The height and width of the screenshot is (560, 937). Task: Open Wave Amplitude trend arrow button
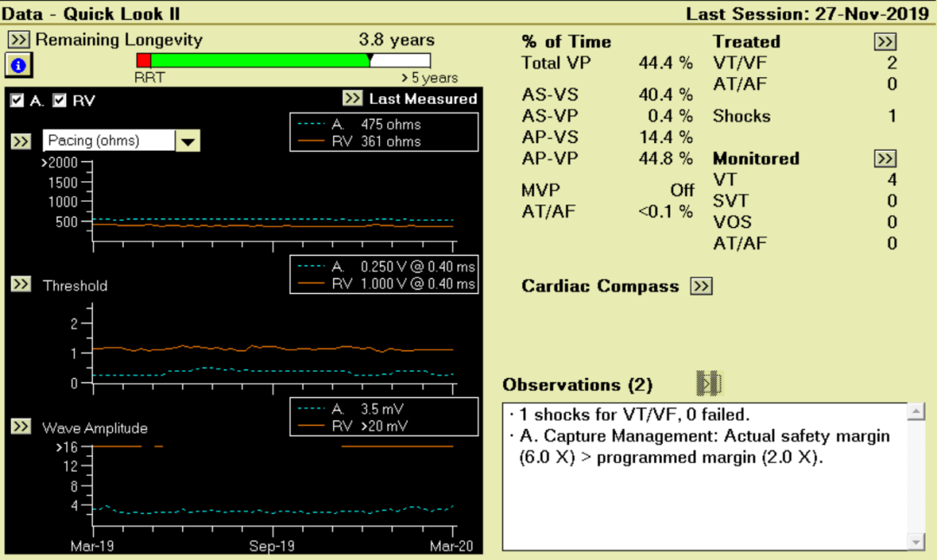pos(20,427)
